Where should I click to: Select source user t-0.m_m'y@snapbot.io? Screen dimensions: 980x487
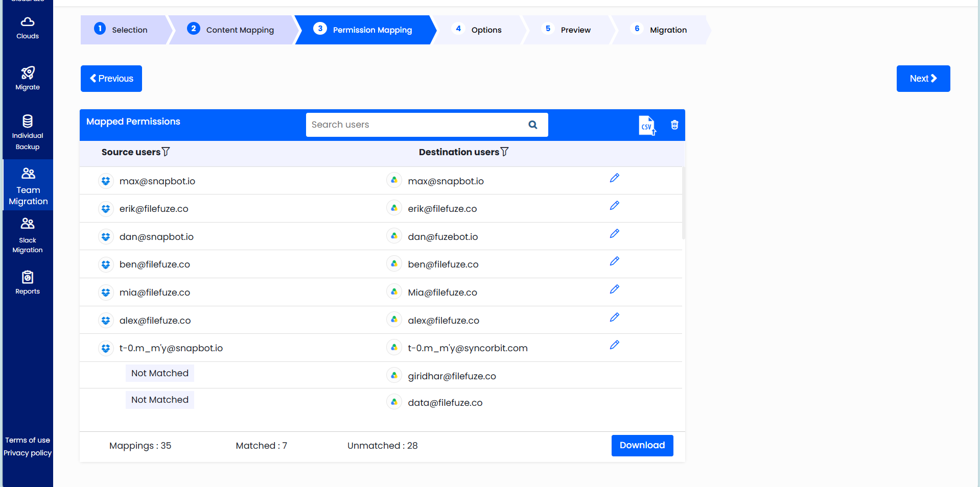click(x=171, y=348)
